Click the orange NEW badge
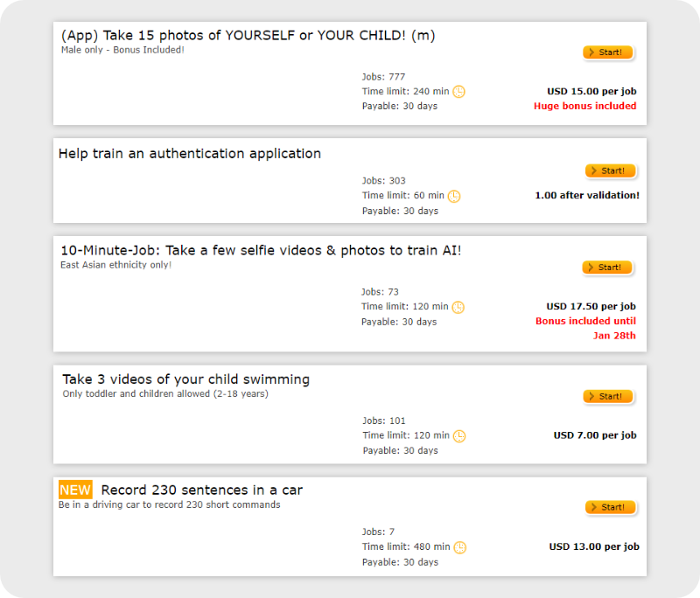The image size is (700, 598). (75, 490)
